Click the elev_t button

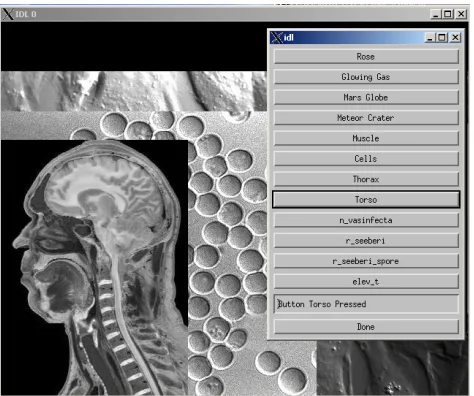point(366,282)
